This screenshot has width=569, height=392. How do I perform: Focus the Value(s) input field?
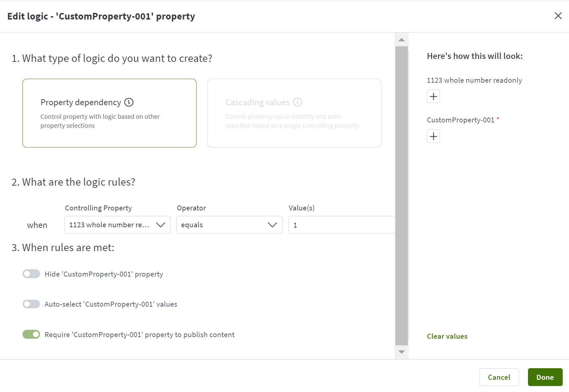(x=342, y=225)
